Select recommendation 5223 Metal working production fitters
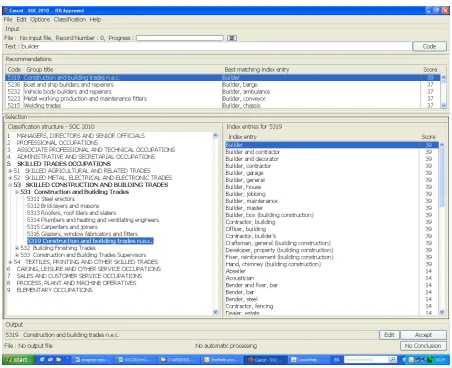The height and width of the screenshot is (368, 452). (223, 99)
